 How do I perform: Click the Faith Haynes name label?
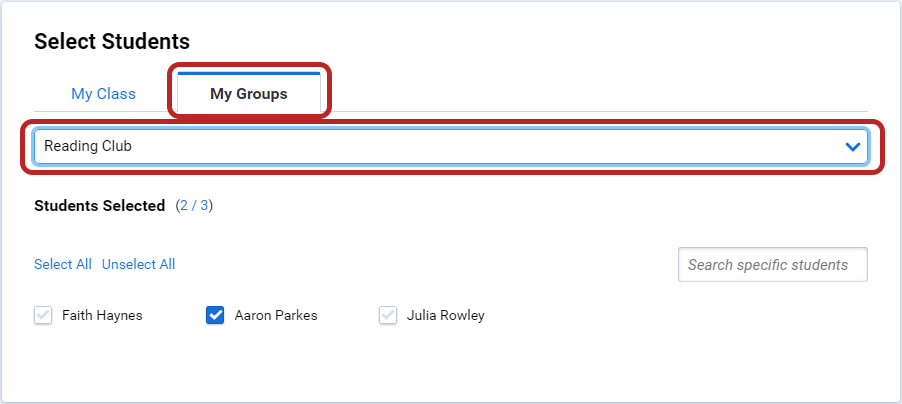pos(102,315)
